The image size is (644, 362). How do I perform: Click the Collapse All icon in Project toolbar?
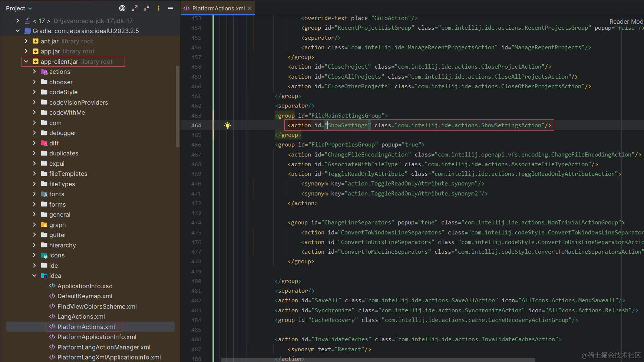point(147,8)
